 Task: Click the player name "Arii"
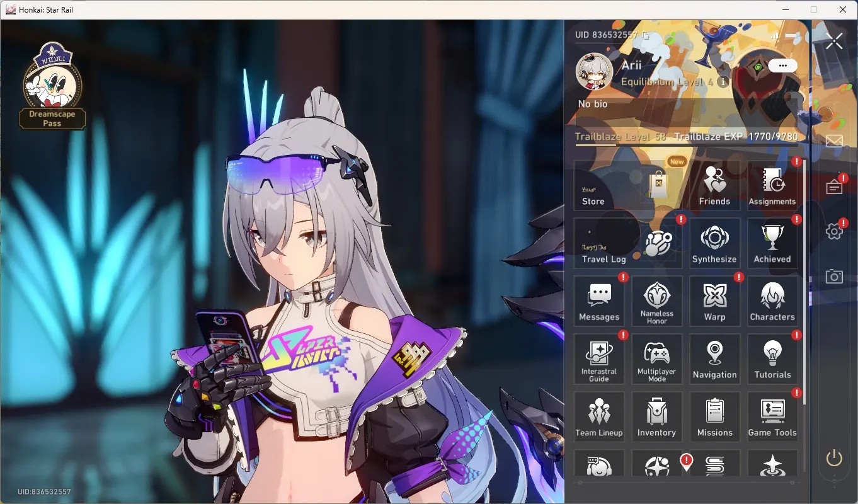(x=632, y=66)
